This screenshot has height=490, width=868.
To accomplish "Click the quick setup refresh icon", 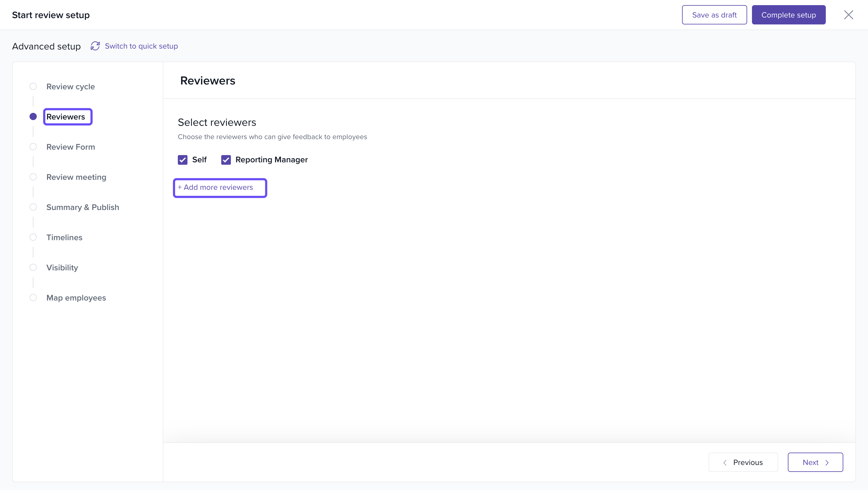I will point(95,46).
